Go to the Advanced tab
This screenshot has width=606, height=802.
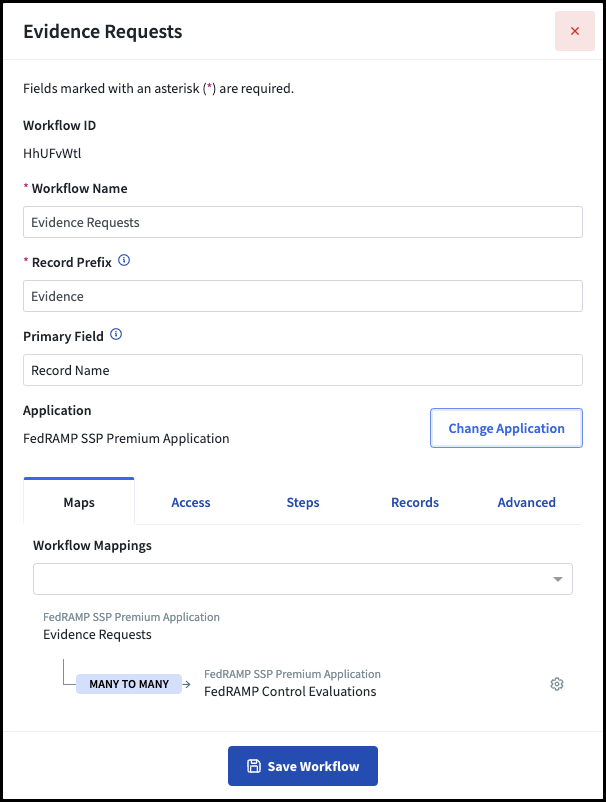coord(527,502)
